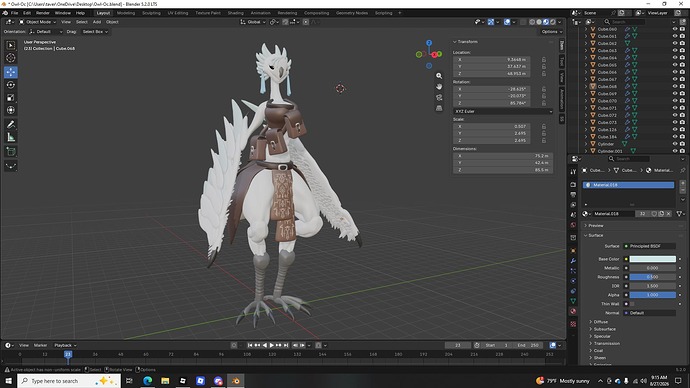
Task: Switch to the Modeling workspace tab
Action: click(x=126, y=13)
